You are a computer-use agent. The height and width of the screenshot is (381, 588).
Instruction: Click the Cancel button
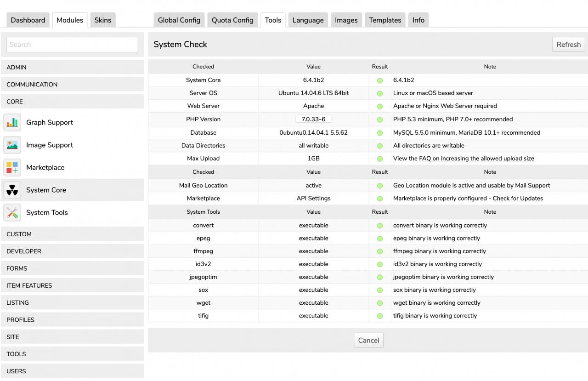coord(368,341)
